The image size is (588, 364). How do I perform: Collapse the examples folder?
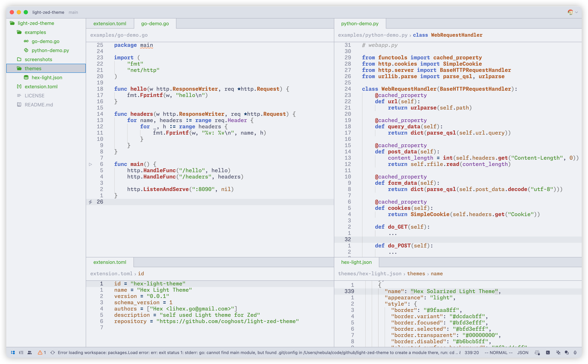(x=19, y=32)
